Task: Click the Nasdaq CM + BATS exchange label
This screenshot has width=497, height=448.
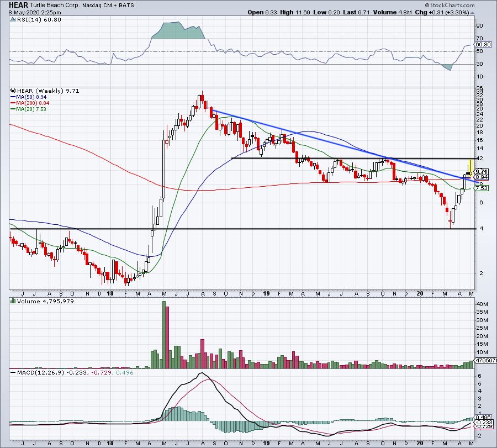Action: 108,6
